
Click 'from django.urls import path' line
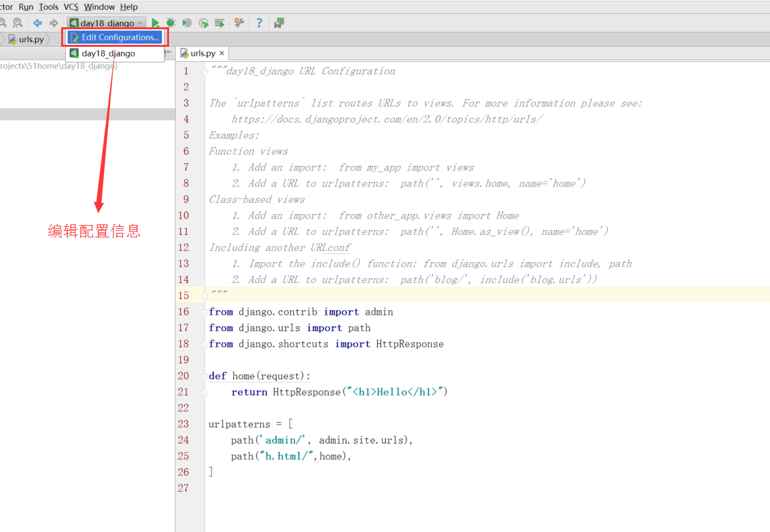tap(290, 328)
